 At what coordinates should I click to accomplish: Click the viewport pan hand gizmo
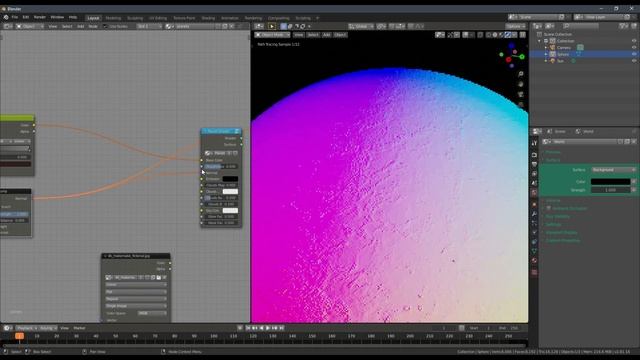(x=521, y=84)
